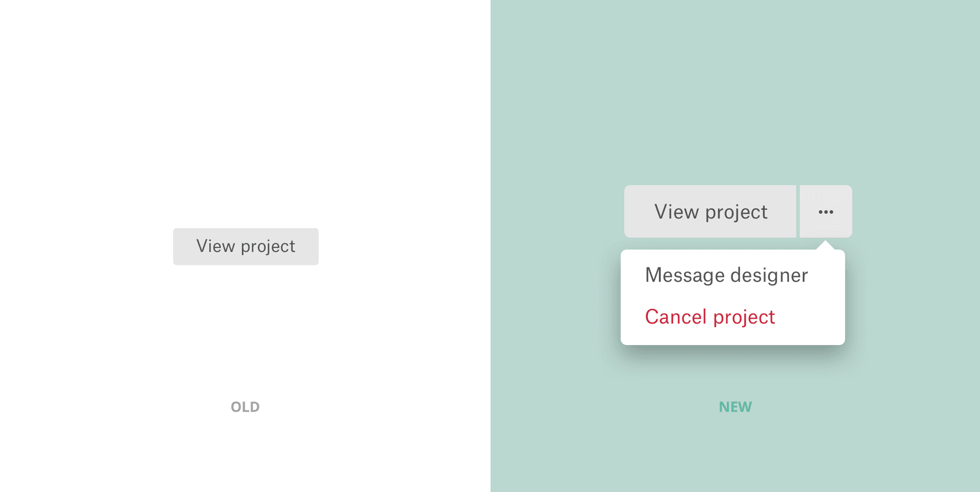Viewport: 980px width, 492px height.
Task: Select Message designer from the dropdown menu
Action: [x=726, y=276]
